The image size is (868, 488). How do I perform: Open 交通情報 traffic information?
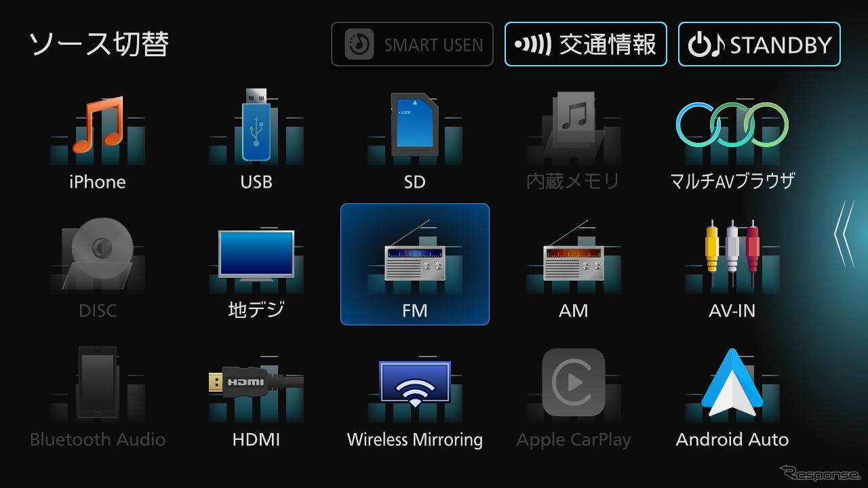point(586,44)
